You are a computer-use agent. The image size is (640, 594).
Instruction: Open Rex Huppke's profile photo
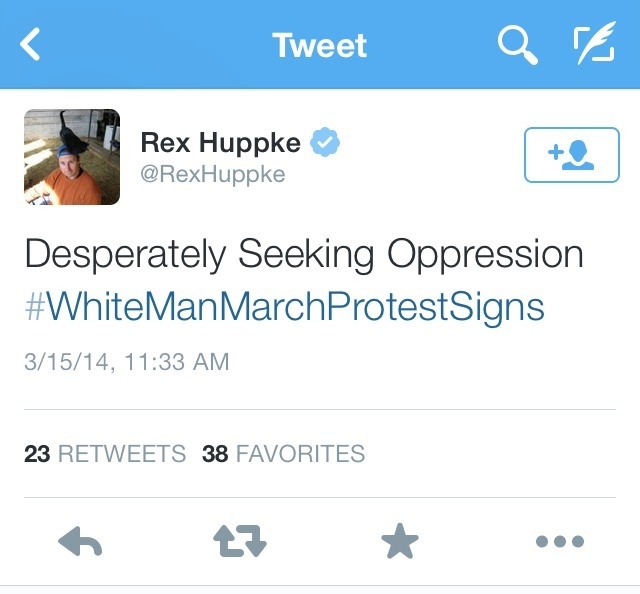pyautogui.click(x=72, y=157)
